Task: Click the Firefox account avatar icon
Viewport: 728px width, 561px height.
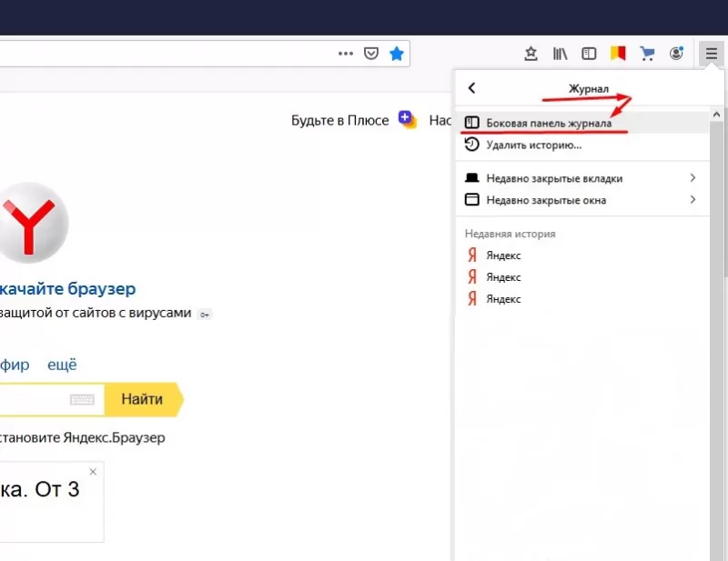Action: point(676,54)
